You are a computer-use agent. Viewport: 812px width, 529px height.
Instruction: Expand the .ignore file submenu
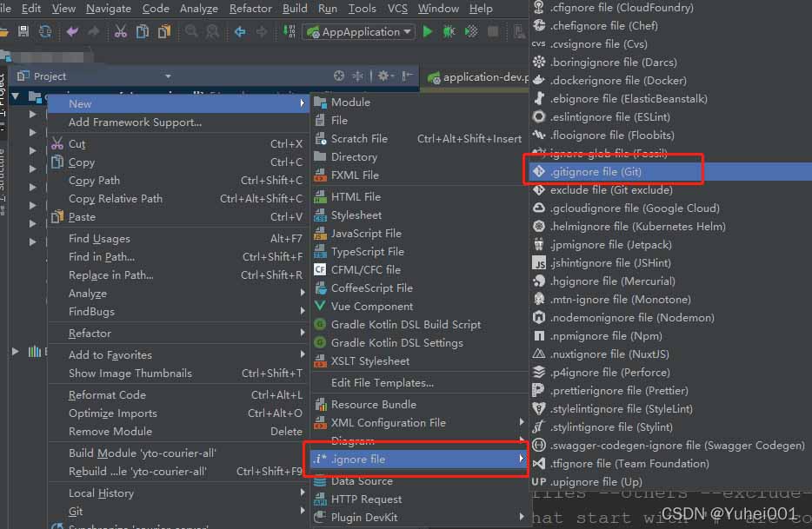point(419,460)
